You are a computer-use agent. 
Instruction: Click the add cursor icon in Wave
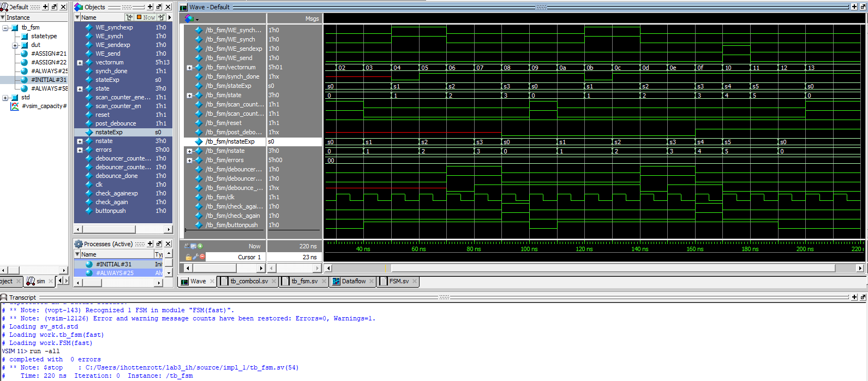tap(200, 246)
